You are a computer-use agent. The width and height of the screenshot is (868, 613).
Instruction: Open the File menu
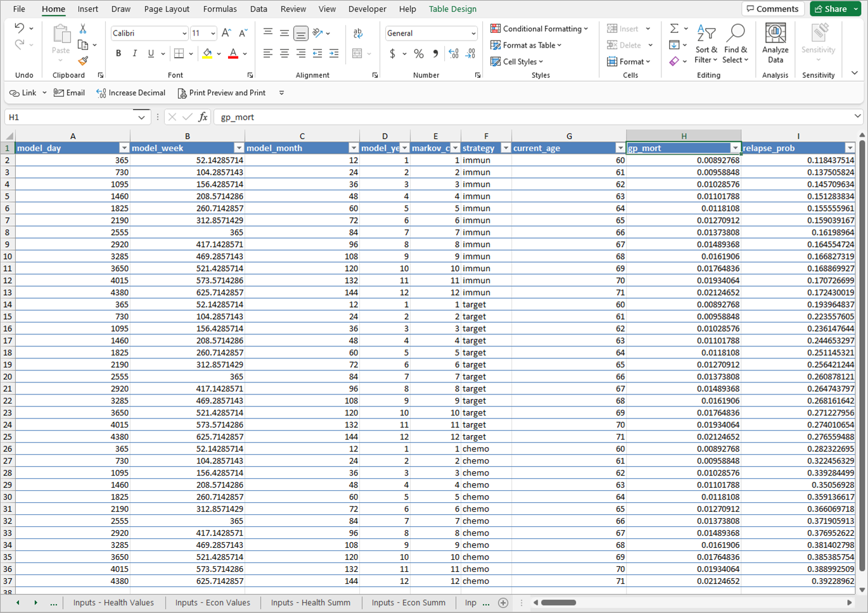[19, 9]
